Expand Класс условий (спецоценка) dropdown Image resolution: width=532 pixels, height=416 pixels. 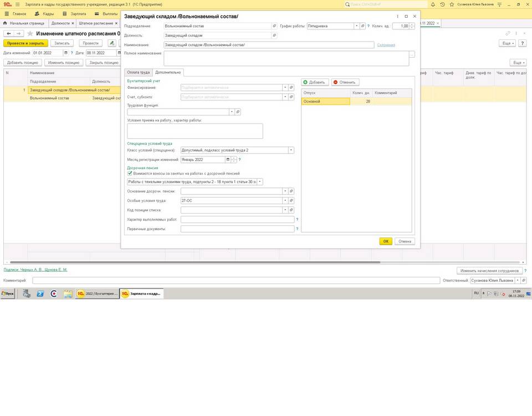pyautogui.click(x=291, y=150)
